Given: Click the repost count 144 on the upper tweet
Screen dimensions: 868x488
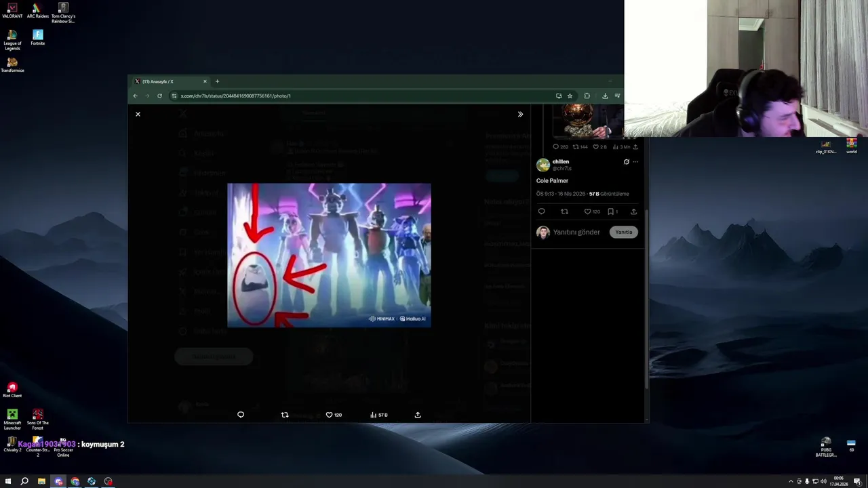Looking at the screenshot, I should [x=580, y=147].
